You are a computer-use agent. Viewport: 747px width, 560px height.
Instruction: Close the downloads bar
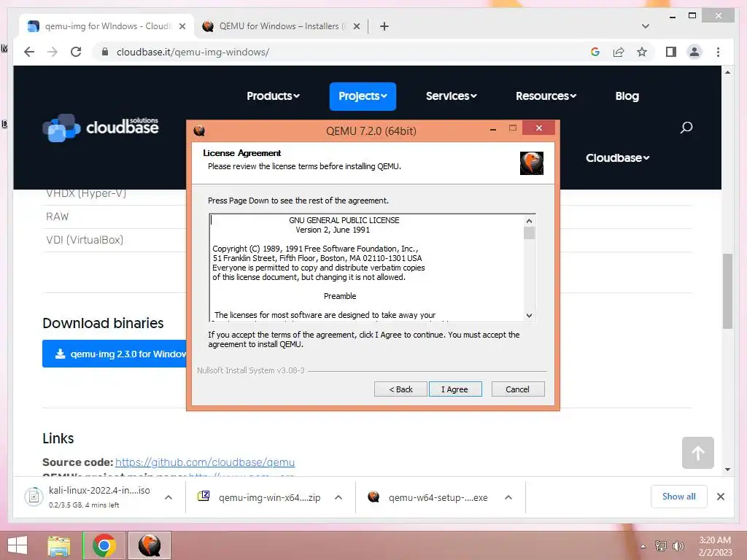point(720,497)
